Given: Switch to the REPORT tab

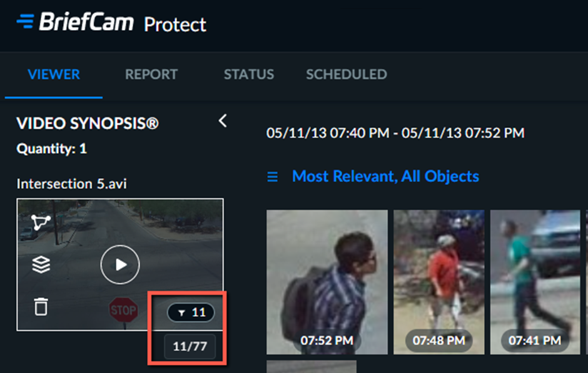Looking at the screenshot, I should 151,74.
